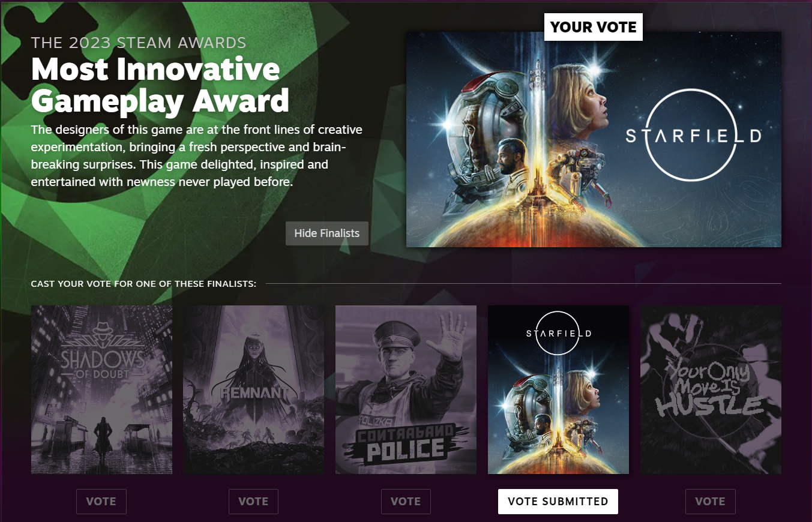Click the Contraband Police title logo

pos(406,443)
